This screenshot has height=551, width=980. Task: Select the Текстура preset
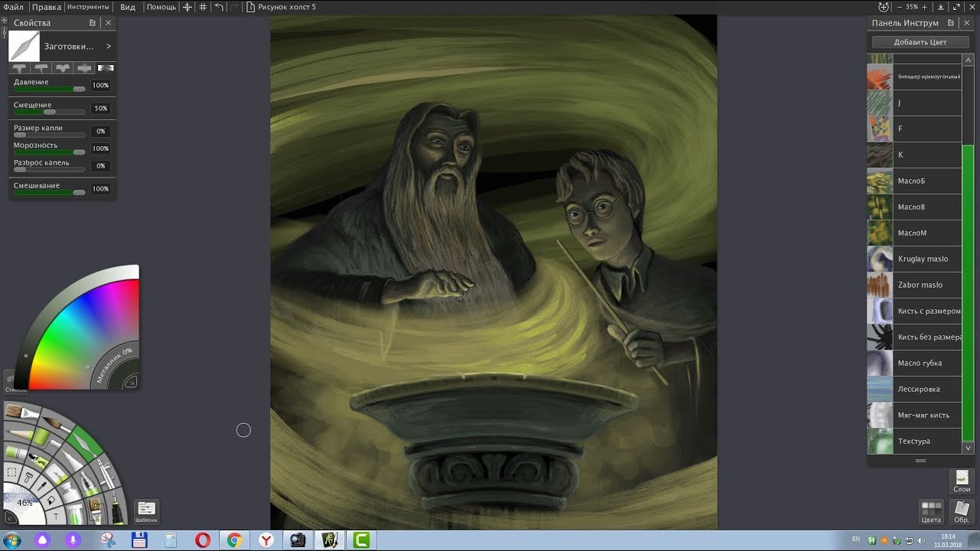click(x=914, y=441)
